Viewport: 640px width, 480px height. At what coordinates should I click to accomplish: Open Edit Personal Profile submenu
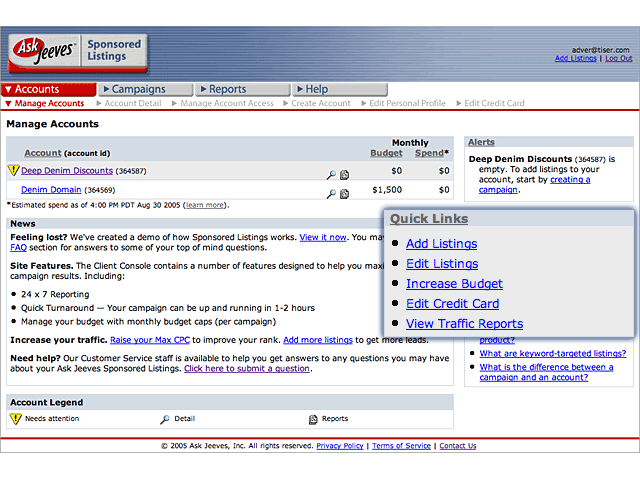click(x=403, y=103)
